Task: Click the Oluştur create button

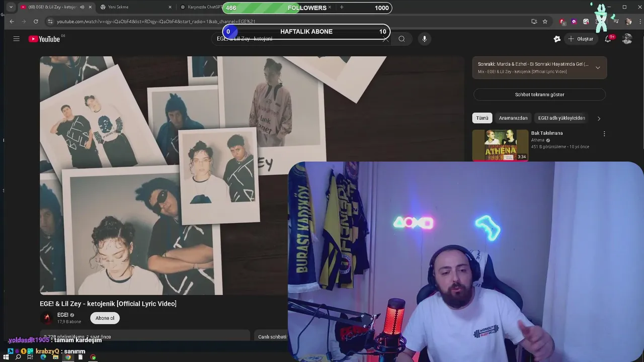Action: (581, 39)
